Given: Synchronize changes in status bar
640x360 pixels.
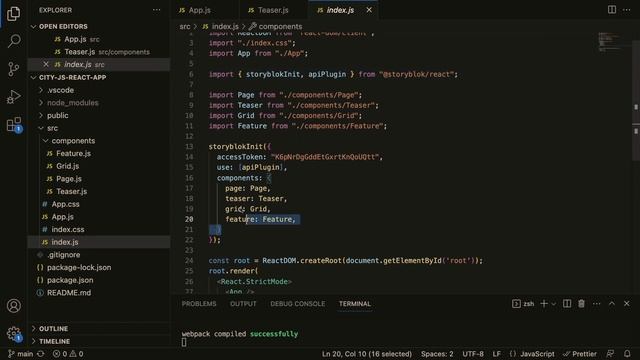Looking at the screenshot, I should [41, 354].
